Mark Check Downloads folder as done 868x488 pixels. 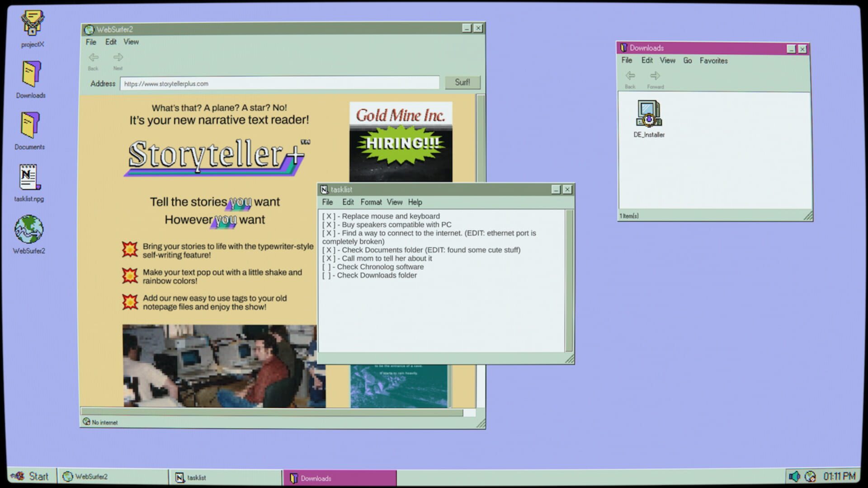326,275
